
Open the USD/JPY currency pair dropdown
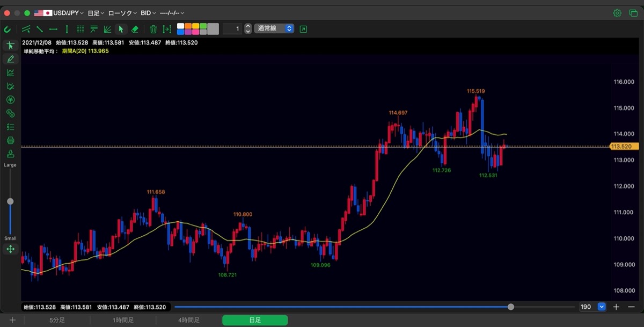click(59, 13)
